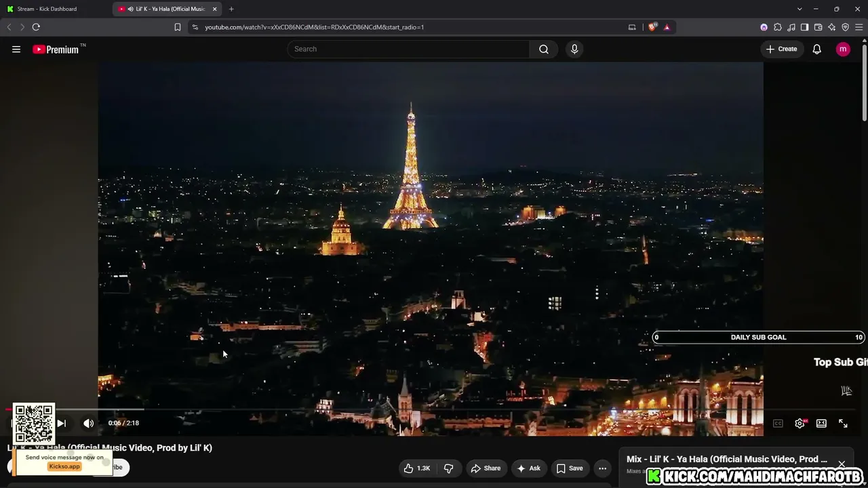
Task: Open a new browser tab
Action: [x=231, y=9]
